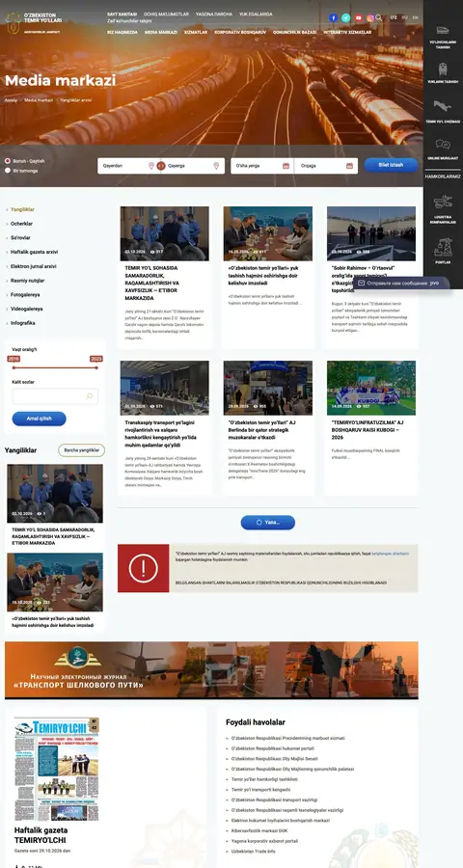Expand the Ocherklar sidebar item
This screenshot has width=463, height=868.
[x=21, y=224]
